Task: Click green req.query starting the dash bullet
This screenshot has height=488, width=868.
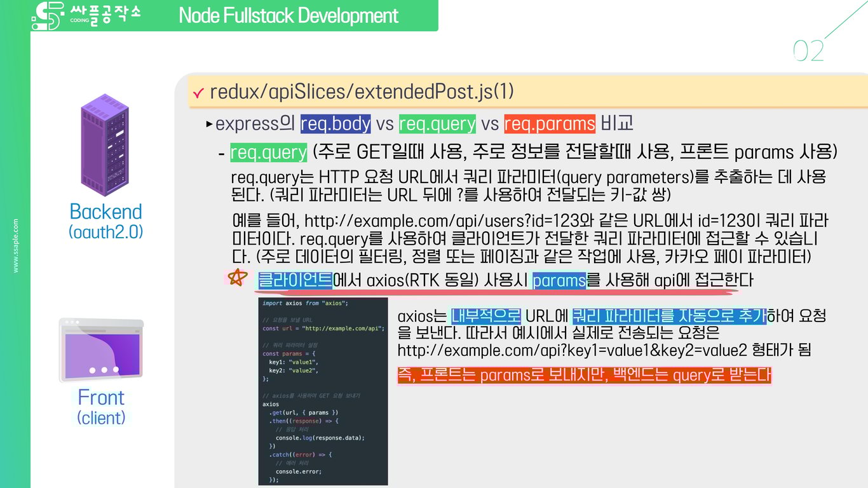Action: 268,152
